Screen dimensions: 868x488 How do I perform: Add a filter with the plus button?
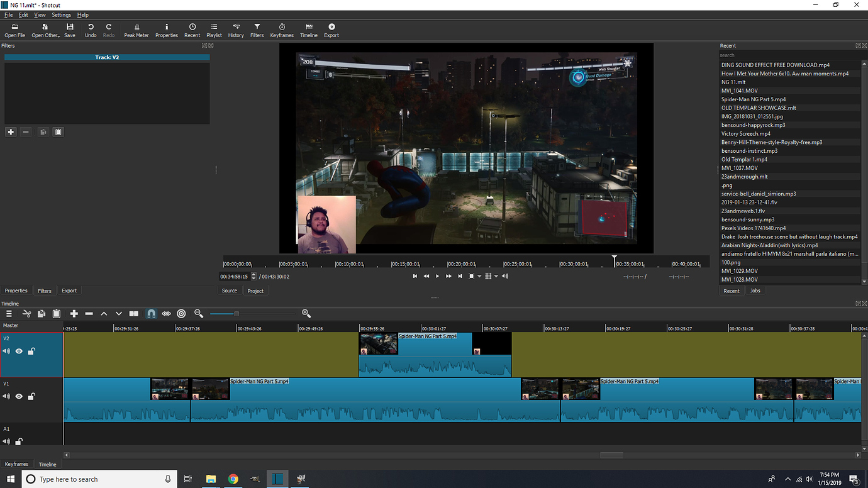(x=11, y=132)
